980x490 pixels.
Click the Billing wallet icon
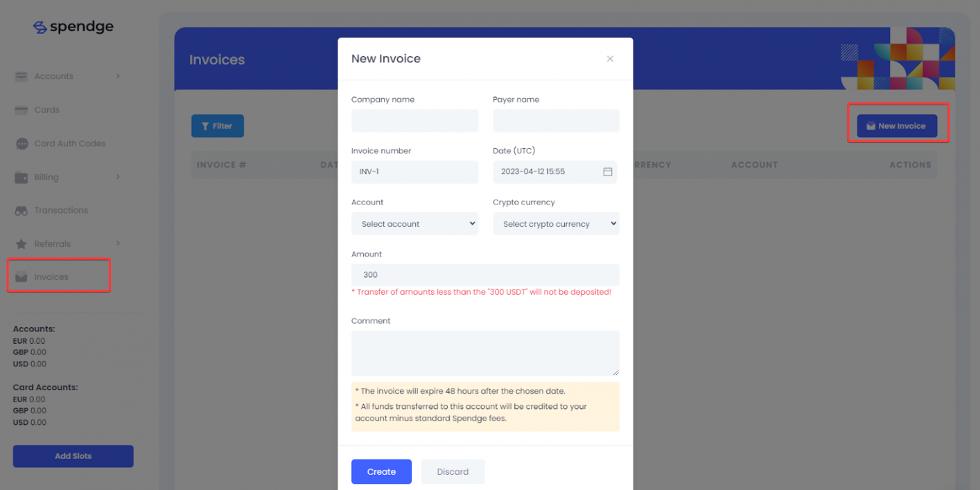[x=21, y=177]
